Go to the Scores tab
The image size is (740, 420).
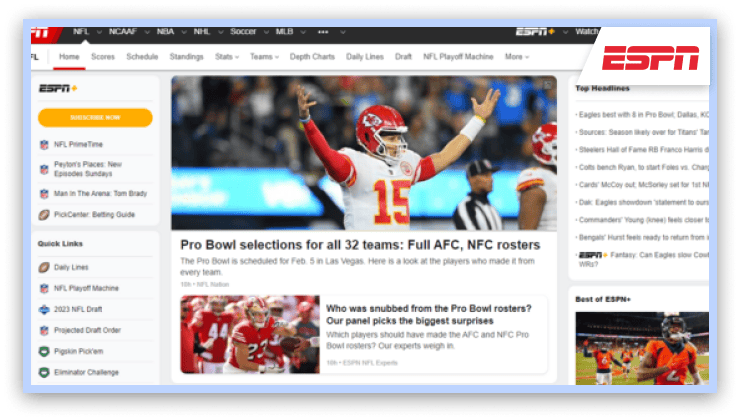click(103, 57)
